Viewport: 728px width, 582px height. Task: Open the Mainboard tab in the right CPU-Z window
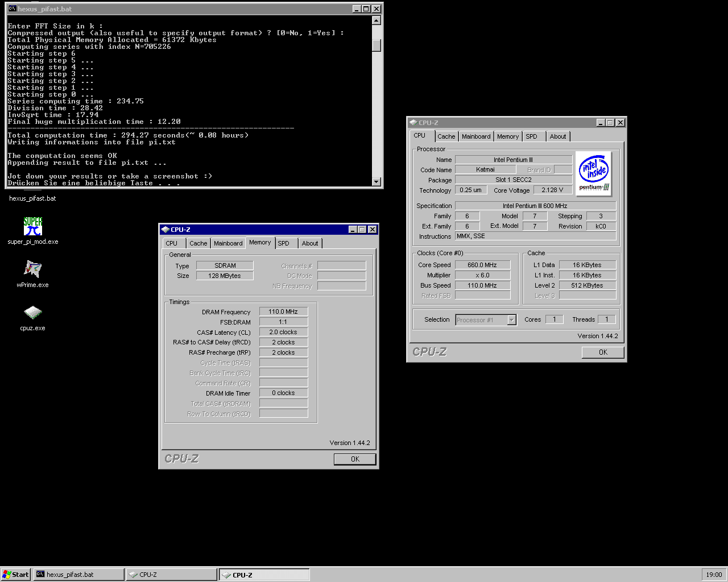(476, 136)
